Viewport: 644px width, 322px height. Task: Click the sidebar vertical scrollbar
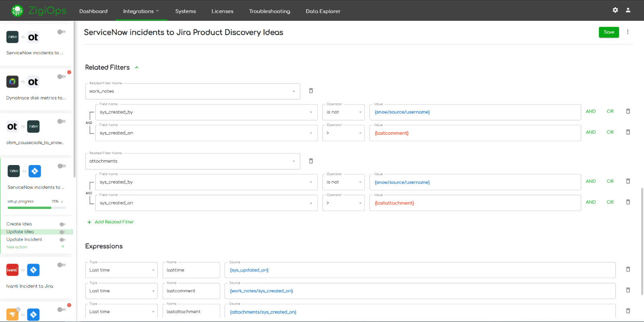click(74, 99)
